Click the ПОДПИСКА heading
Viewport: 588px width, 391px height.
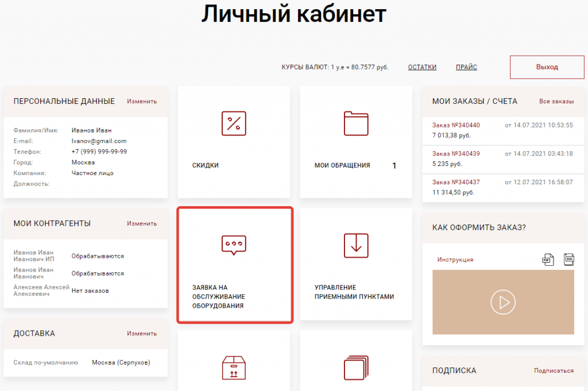pyautogui.click(x=454, y=370)
